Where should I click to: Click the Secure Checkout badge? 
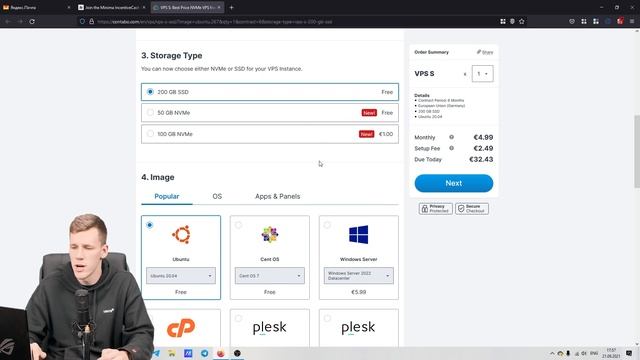point(472,209)
